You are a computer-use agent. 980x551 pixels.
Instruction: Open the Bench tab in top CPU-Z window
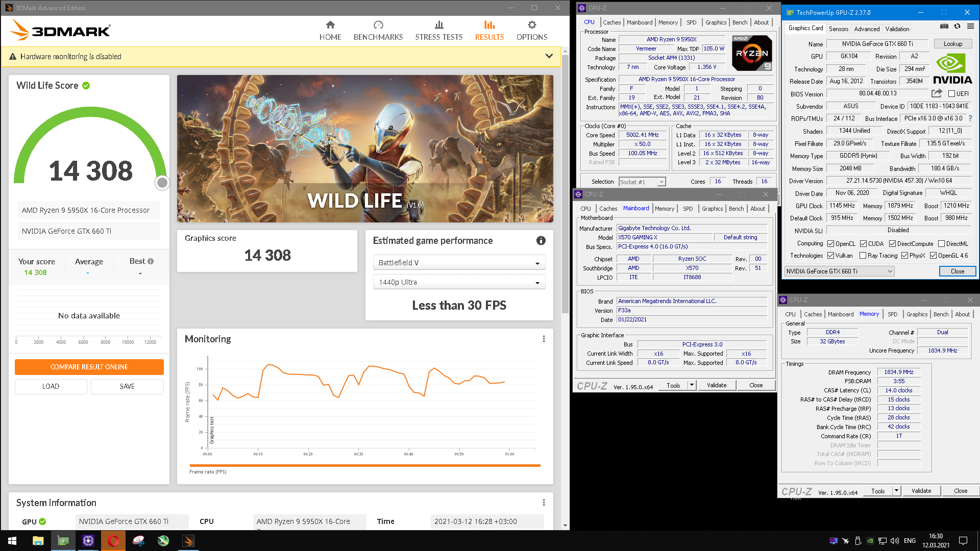click(x=740, y=22)
